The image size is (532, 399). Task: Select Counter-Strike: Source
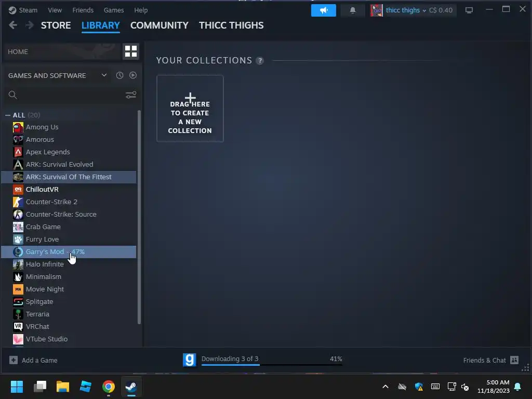click(69, 215)
